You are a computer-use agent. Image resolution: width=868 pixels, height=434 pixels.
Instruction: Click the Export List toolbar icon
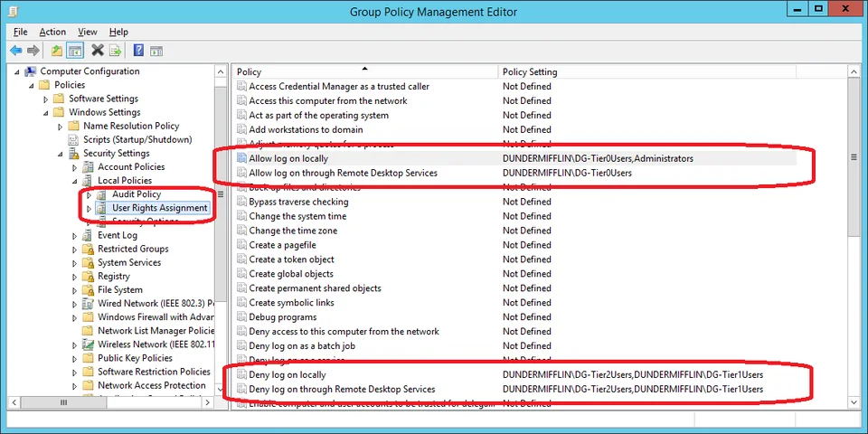[x=115, y=51]
